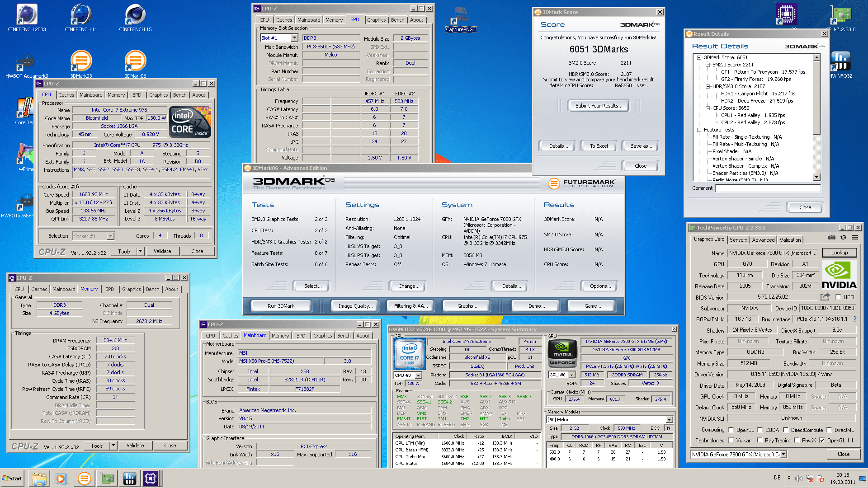Show hidden tray icons arrow

point(789,478)
